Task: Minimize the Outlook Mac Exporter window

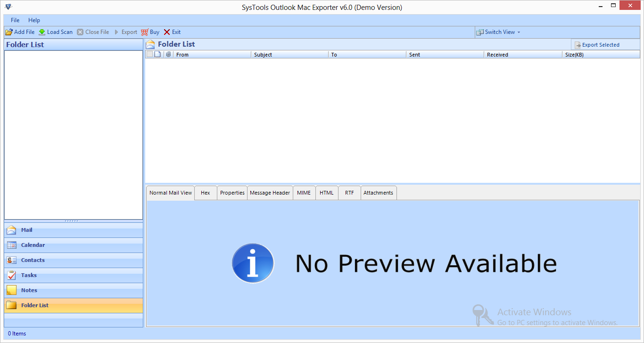Action: 600,6
